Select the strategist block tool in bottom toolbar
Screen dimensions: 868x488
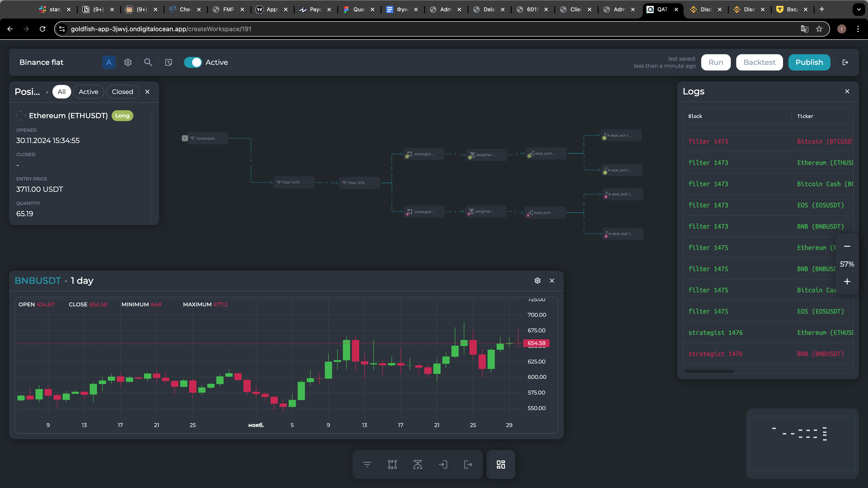pos(392,465)
